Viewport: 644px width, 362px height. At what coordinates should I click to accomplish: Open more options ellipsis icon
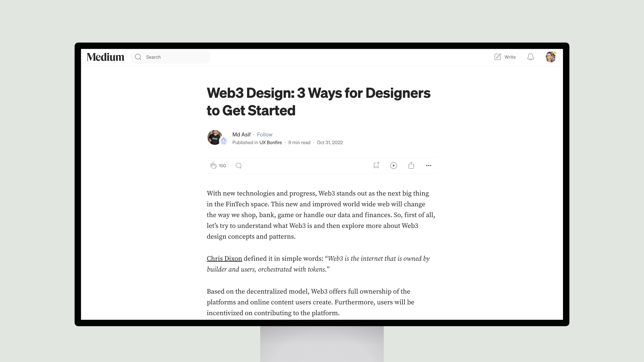coord(428,165)
